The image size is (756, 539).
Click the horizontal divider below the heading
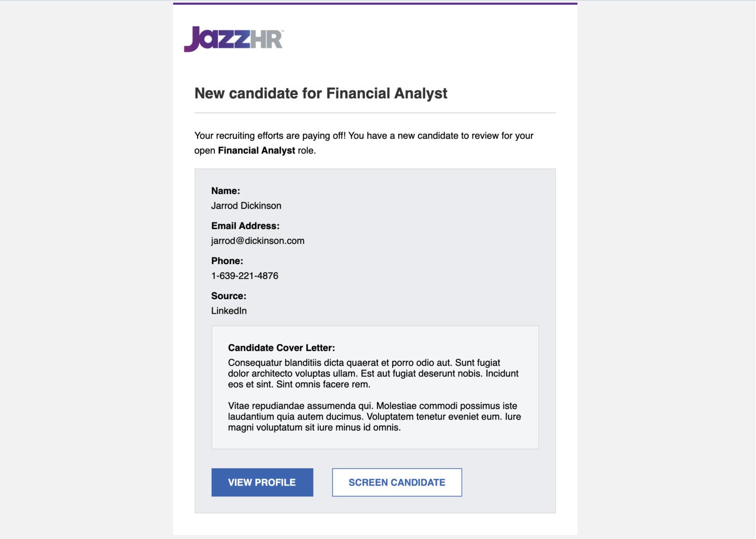(375, 113)
